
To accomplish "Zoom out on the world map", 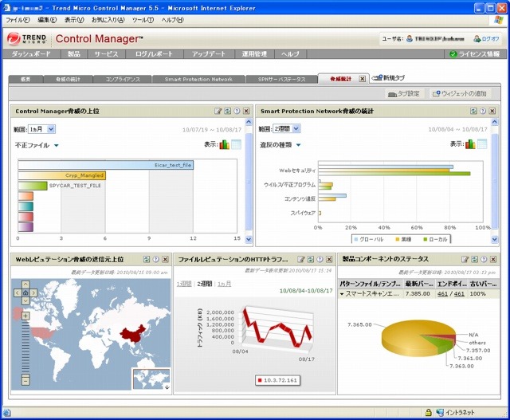I will (25, 380).
